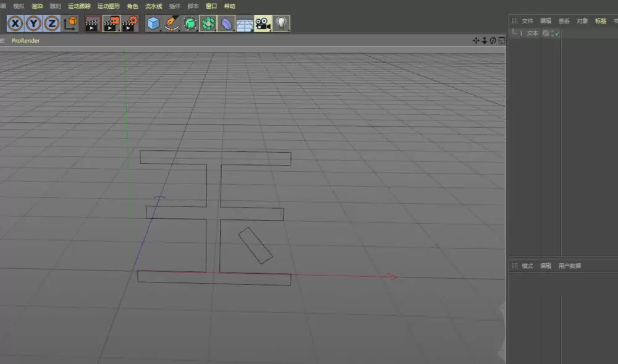Click the purple Bend deformer icon
The image size is (618, 364).
(225, 23)
